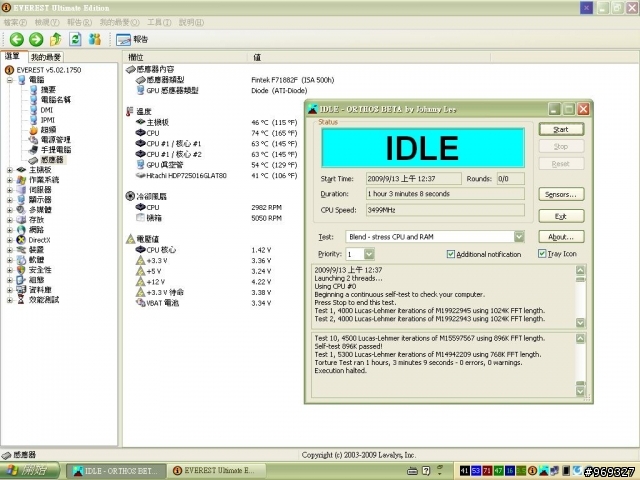Image resolution: width=640 pixels, height=480 pixels.
Task: Open the ORTHOS Priority dropdown
Action: [369, 254]
